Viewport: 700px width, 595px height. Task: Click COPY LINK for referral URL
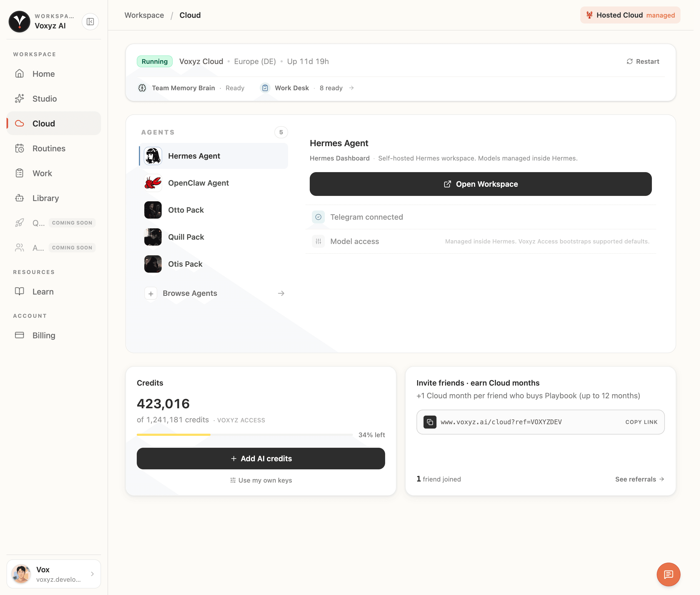[x=641, y=422]
